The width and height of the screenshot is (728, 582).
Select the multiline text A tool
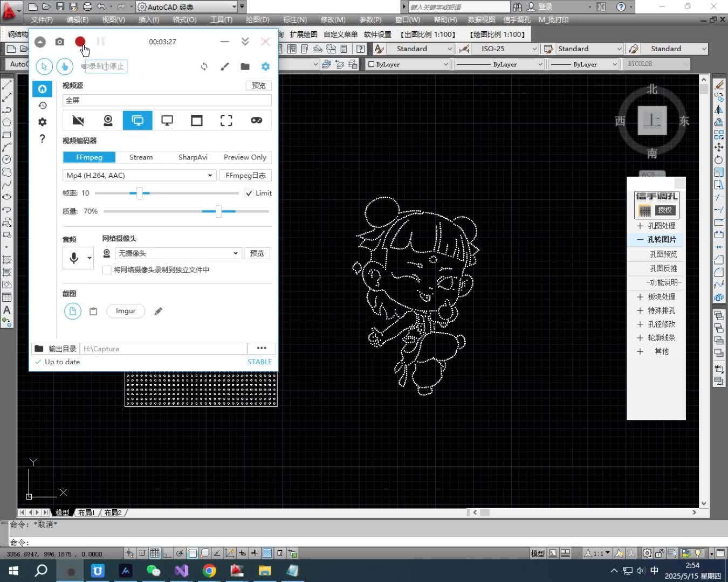click(x=7, y=310)
